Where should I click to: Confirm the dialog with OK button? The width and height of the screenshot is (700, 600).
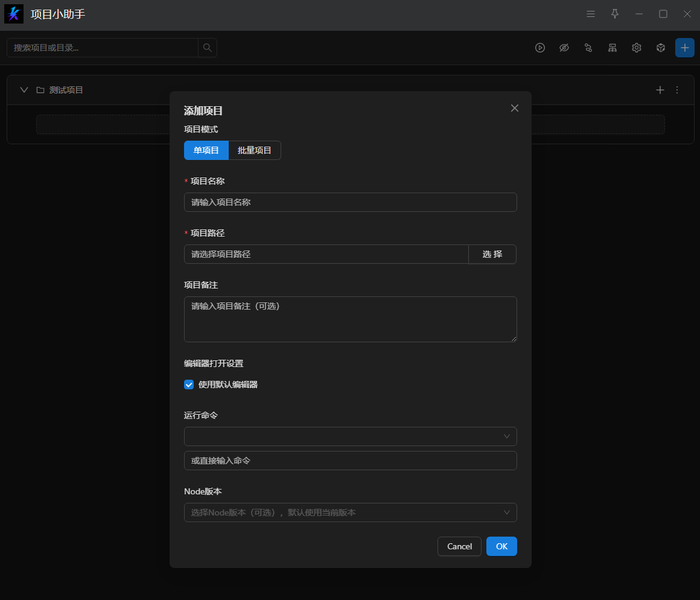click(x=501, y=546)
